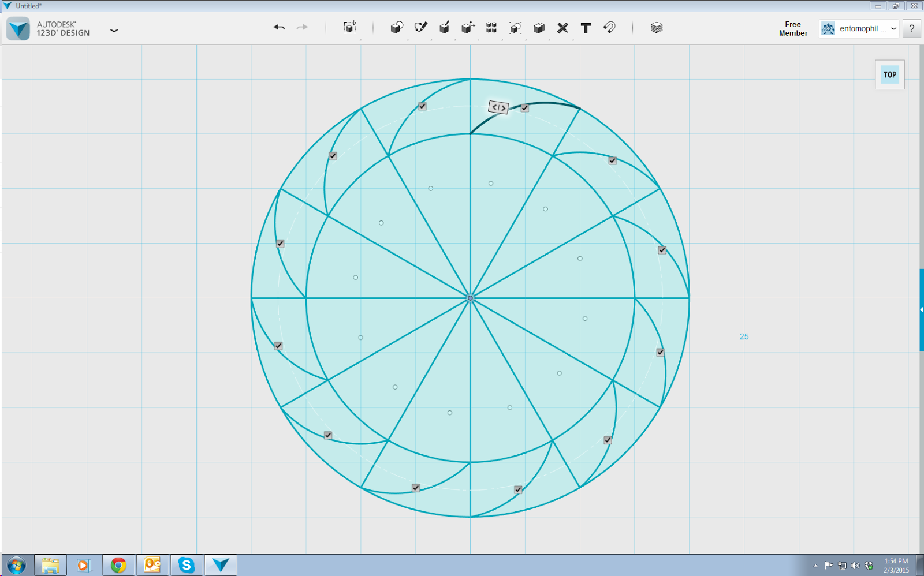Open the Primitives menu

[x=397, y=28]
